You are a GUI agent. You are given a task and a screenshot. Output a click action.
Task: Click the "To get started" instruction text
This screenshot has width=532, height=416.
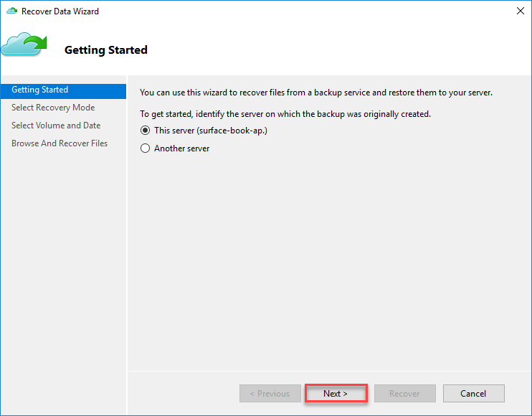285,114
